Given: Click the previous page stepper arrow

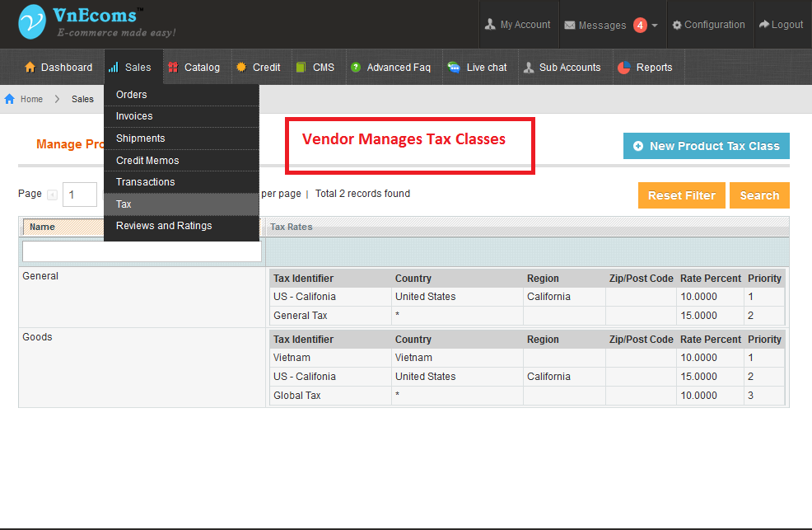Looking at the screenshot, I should 52,194.
